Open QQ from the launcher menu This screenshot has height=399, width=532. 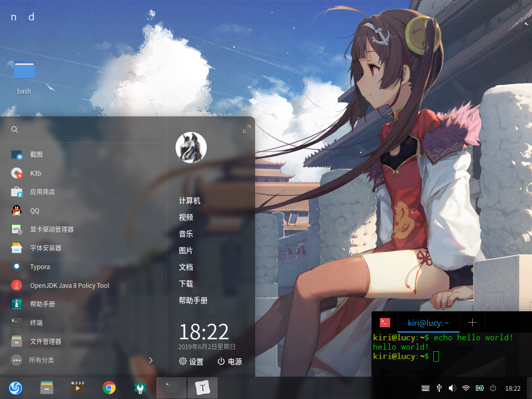click(x=34, y=210)
